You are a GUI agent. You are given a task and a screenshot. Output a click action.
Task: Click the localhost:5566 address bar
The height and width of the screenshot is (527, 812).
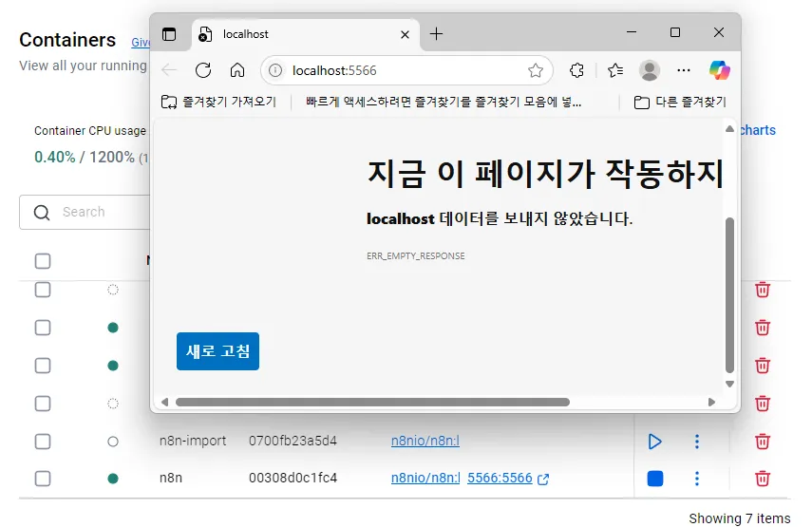[x=406, y=70]
